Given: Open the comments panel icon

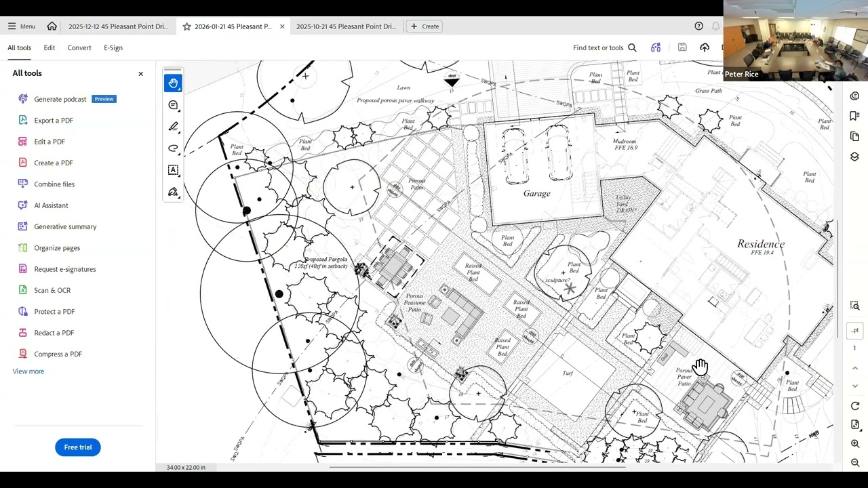Looking at the screenshot, I should [854, 96].
